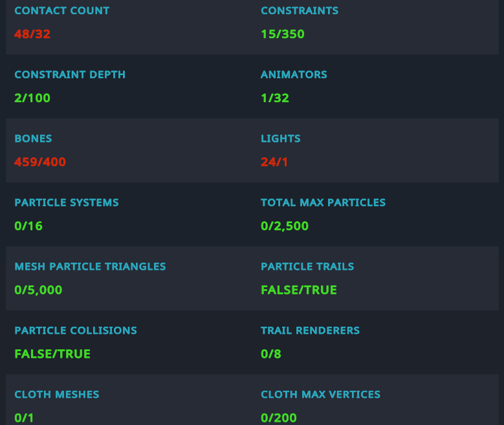Click the Trail Renderers label
The width and height of the screenshot is (504, 425).
pyautogui.click(x=310, y=331)
